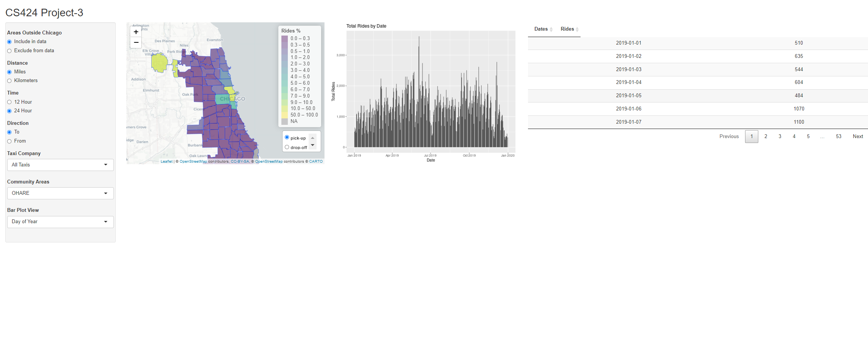868x345 pixels.
Task: Open the Taxi Company dropdown
Action: (61, 165)
